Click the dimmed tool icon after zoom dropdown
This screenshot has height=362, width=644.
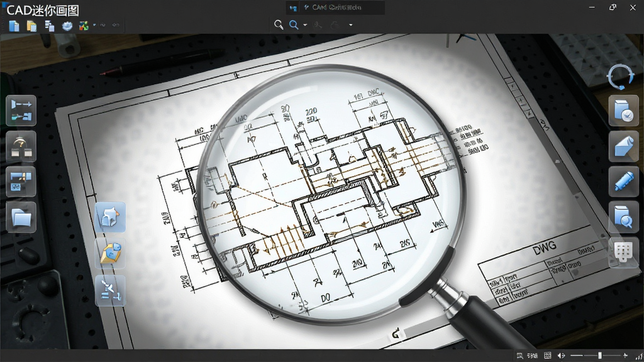click(318, 25)
